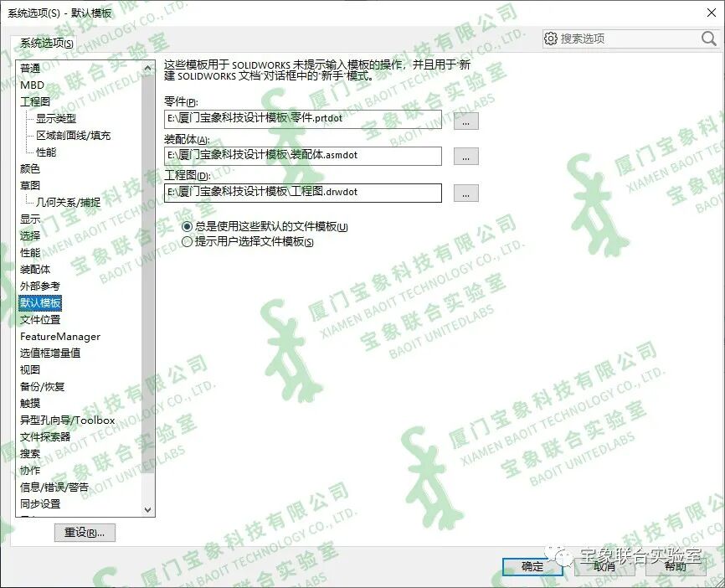The image size is (725, 588).
Task: Click scroll up arrow of options tree
Action: coord(148,69)
